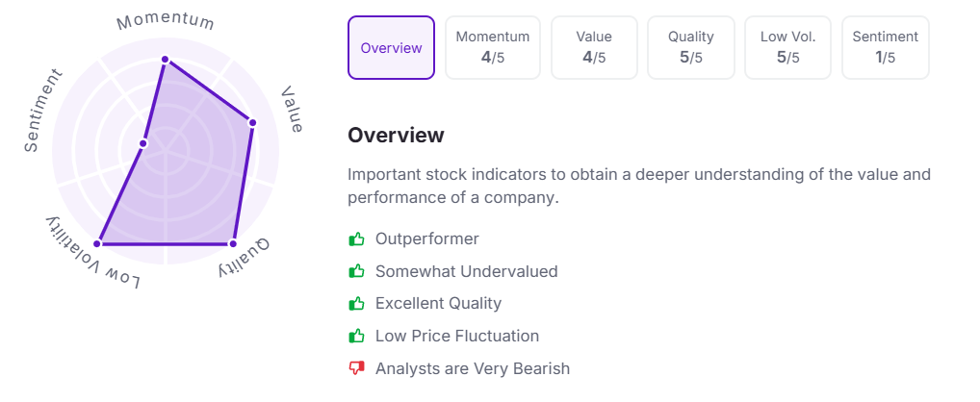Image resolution: width=980 pixels, height=402 pixels.
Task: Click the Quality data point on radar chart
Action: pos(233,243)
